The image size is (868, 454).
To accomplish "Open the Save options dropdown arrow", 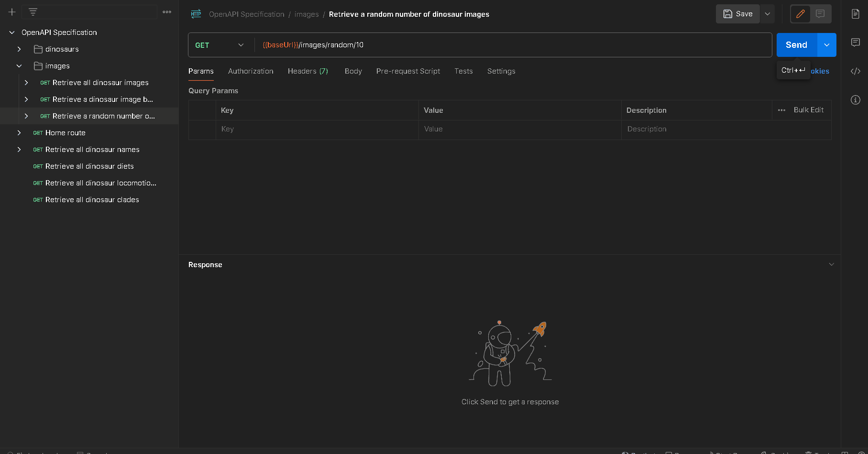I will click(768, 14).
